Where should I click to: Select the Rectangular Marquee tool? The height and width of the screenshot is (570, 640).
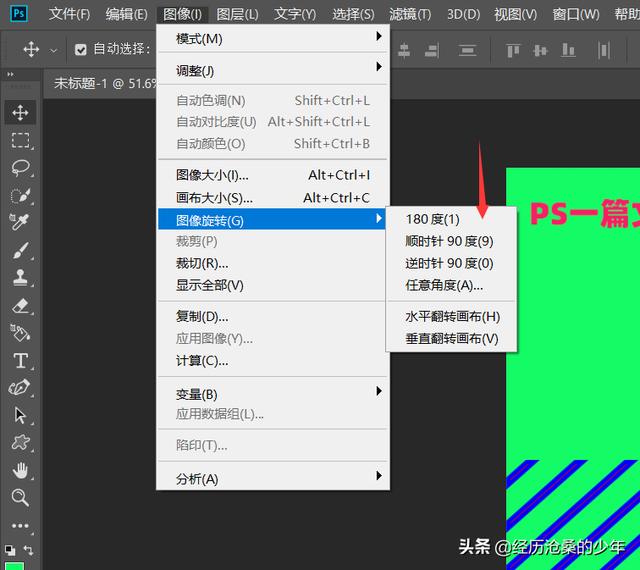click(x=20, y=140)
